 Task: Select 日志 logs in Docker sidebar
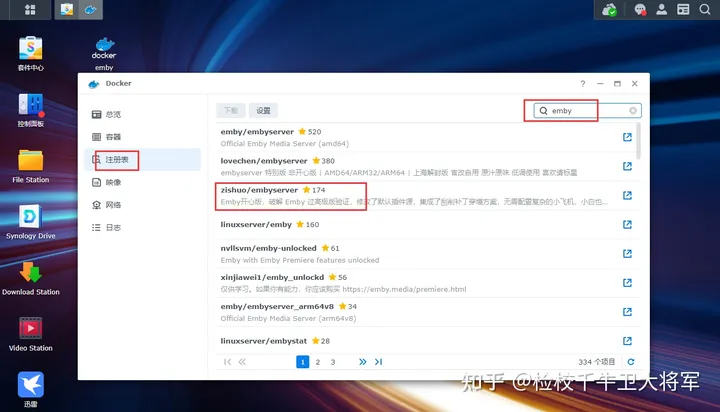coord(143,227)
